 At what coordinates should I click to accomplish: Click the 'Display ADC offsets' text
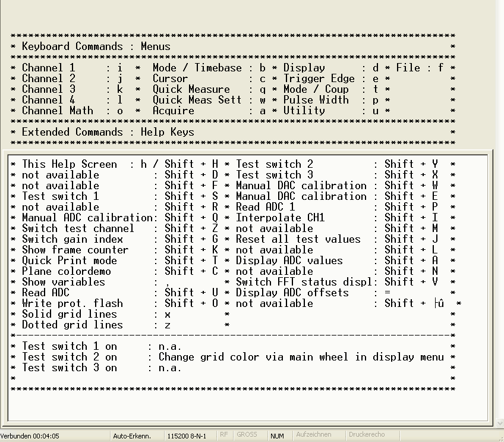[x=292, y=293]
